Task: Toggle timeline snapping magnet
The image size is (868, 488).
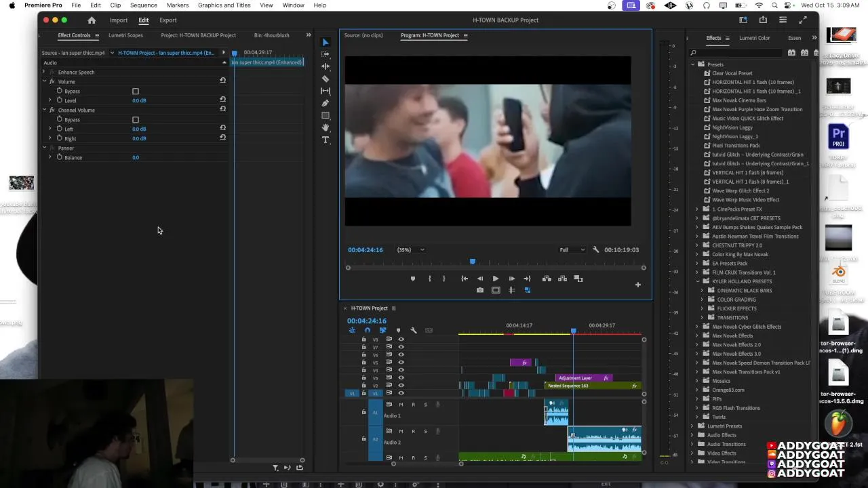Action: click(367, 330)
